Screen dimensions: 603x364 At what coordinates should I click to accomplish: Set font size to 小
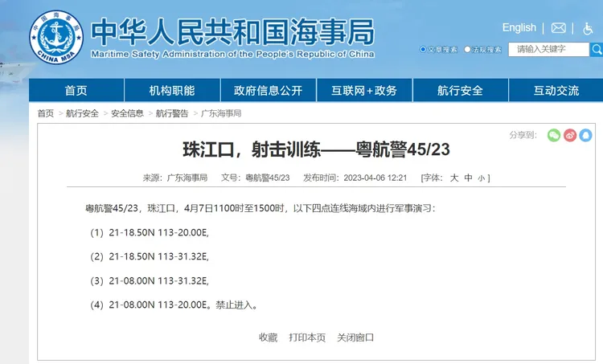[x=481, y=178]
